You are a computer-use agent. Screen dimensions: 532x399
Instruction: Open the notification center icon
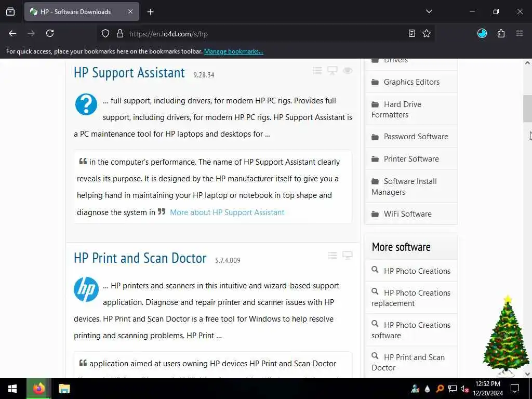515,389
